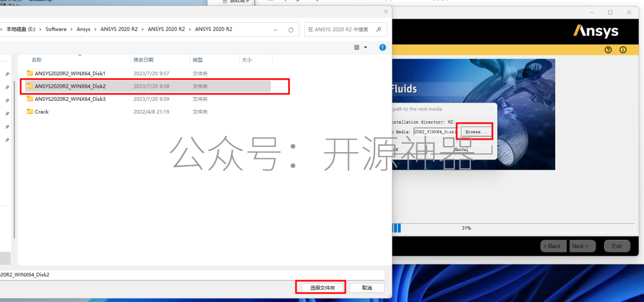
Task: Close the next media path dialog
Action: 491,109
